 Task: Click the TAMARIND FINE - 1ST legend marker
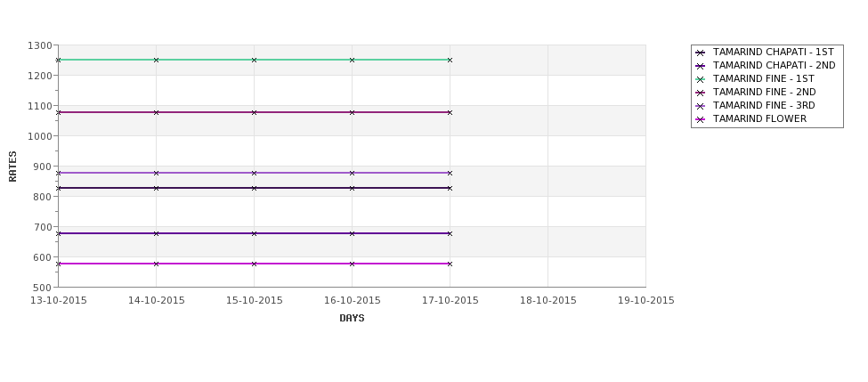point(701,79)
